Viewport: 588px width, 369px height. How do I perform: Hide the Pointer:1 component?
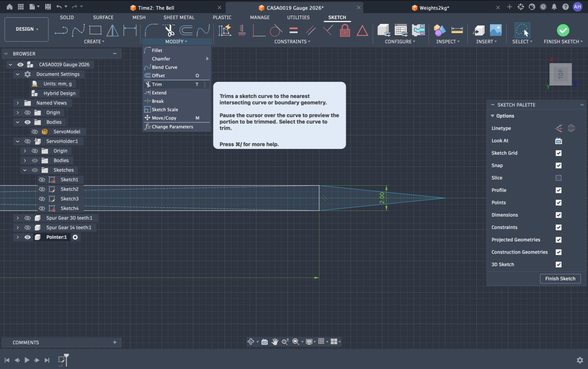pyautogui.click(x=27, y=237)
